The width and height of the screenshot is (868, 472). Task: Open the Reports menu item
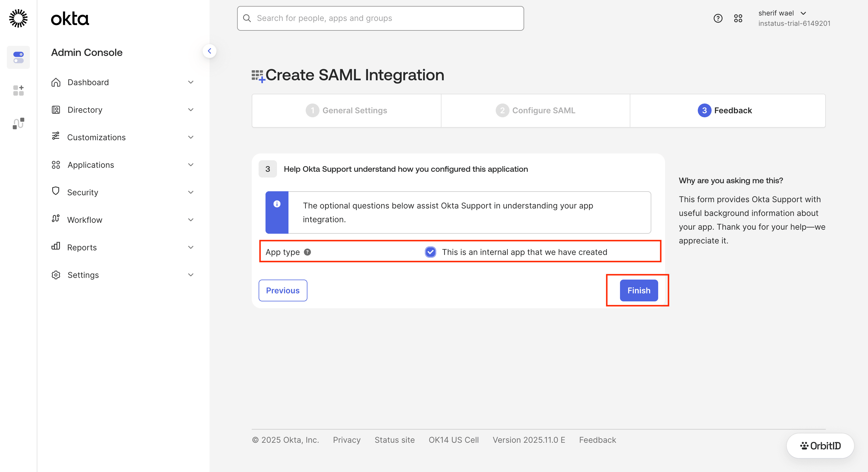(x=123, y=247)
